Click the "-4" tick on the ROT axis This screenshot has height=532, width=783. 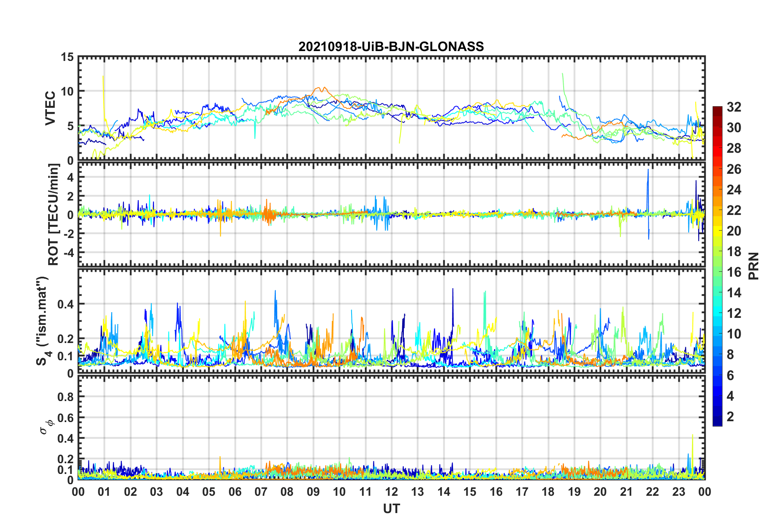pos(68,252)
